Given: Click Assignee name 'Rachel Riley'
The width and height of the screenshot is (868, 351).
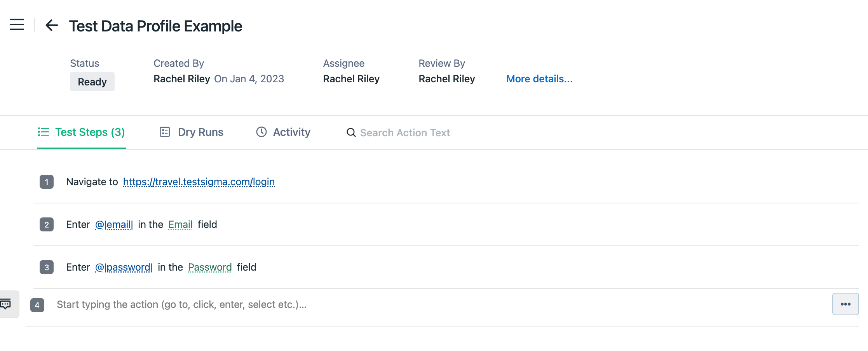Looking at the screenshot, I should pos(351,79).
